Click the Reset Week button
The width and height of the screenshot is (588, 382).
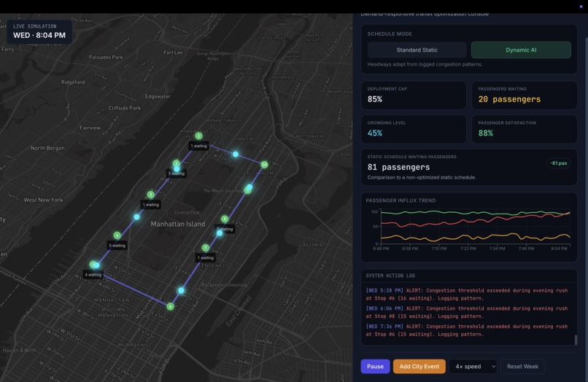[522, 366]
